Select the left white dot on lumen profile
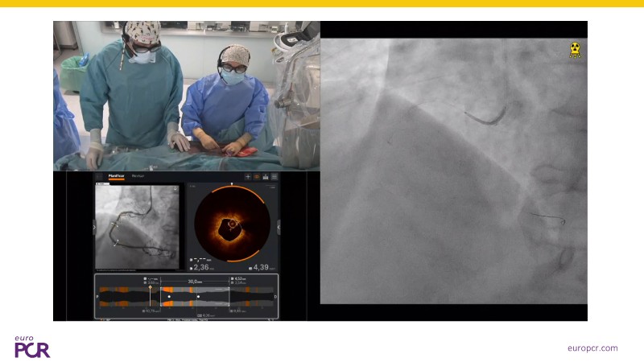The height and width of the screenshot is (362, 644). (x=169, y=296)
